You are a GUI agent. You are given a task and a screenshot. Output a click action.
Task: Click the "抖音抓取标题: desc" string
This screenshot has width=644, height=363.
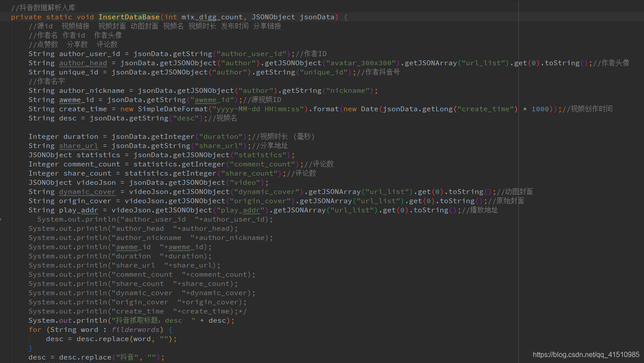pos(153,321)
